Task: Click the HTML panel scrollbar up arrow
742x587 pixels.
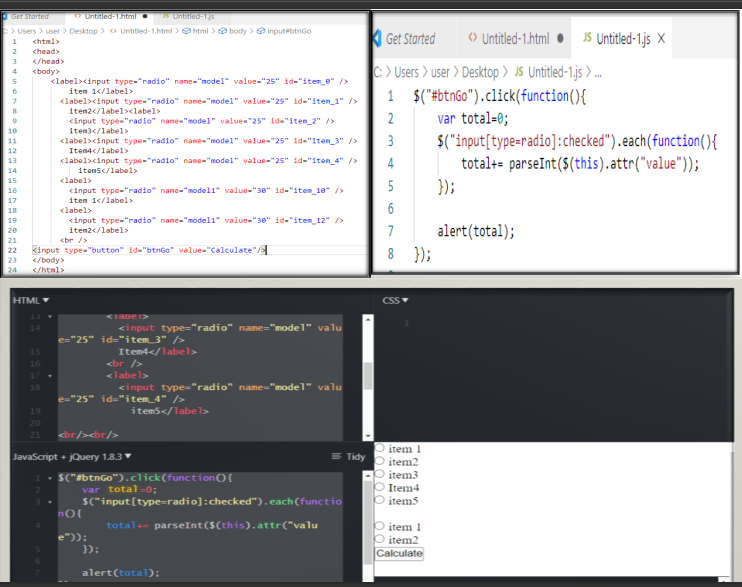Action: pos(368,320)
